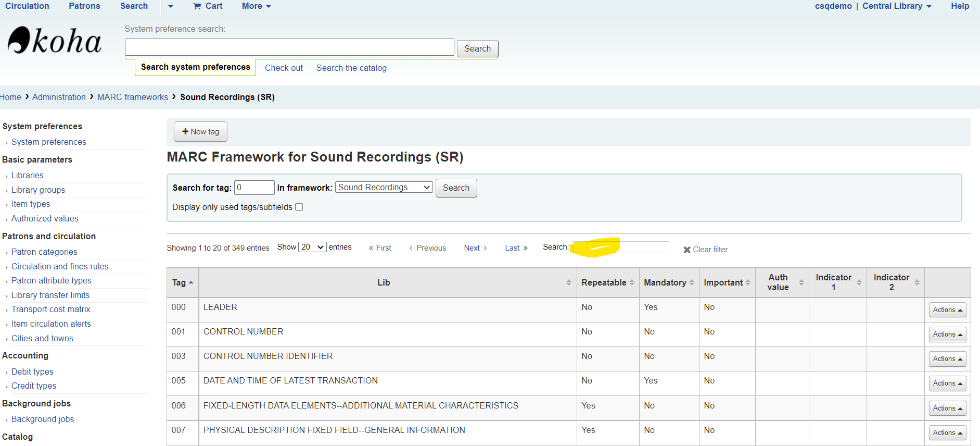Go to Previous page
The image size is (980, 446).
click(428, 248)
